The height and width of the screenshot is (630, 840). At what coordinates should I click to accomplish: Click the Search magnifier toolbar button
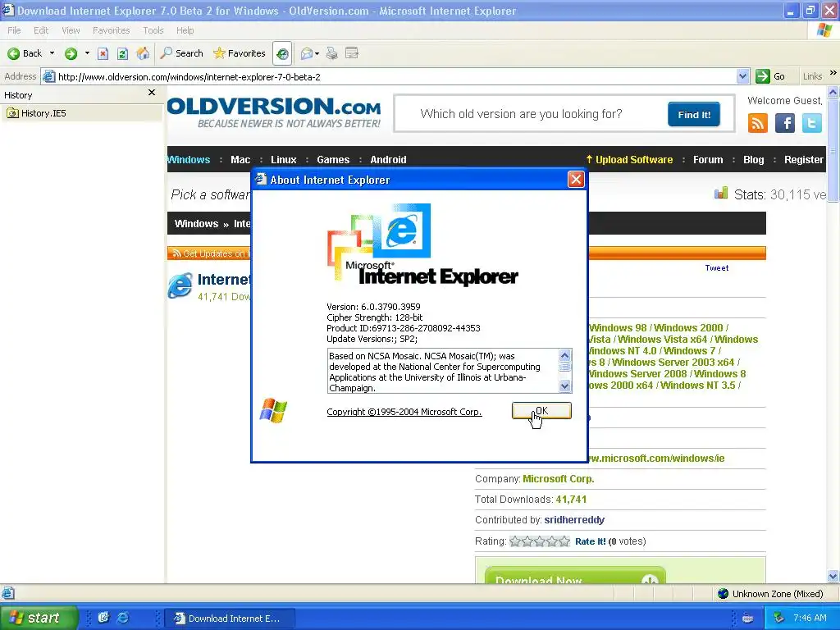point(182,53)
